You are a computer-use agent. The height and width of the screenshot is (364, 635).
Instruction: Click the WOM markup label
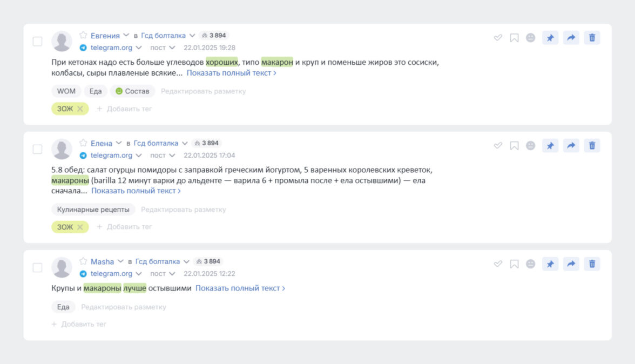coord(66,91)
